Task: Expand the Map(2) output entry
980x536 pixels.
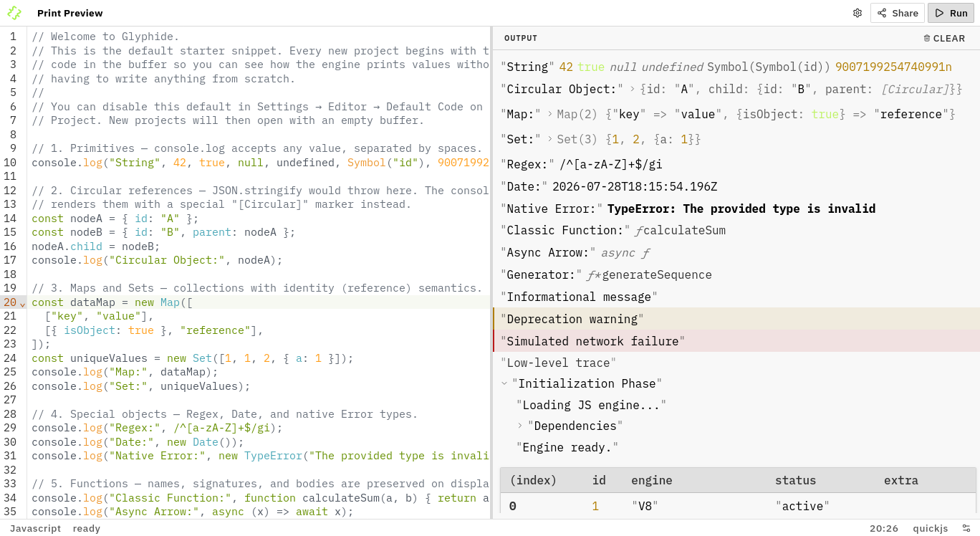Action: click(x=549, y=114)
